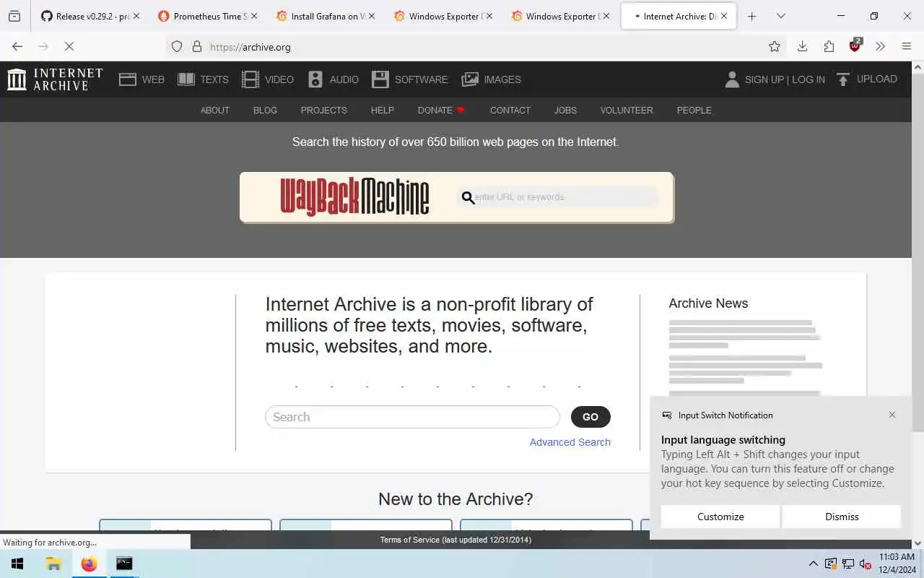The width and height of the screenshot is (924, 578).
Task: Open the VOLUNTEER menu item
Action: pyautogui.click(x=627, y=110)
